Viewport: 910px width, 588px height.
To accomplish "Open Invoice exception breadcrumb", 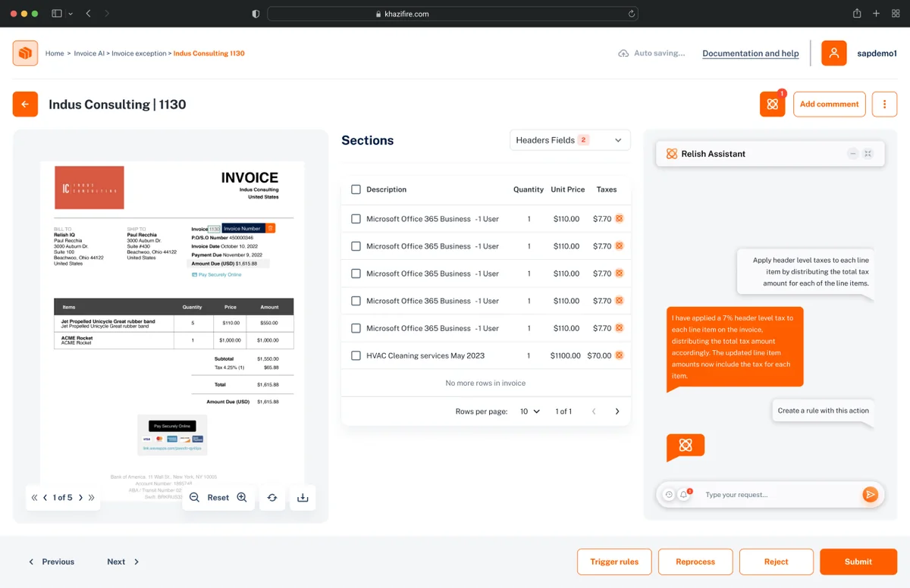I will [139, 54].
